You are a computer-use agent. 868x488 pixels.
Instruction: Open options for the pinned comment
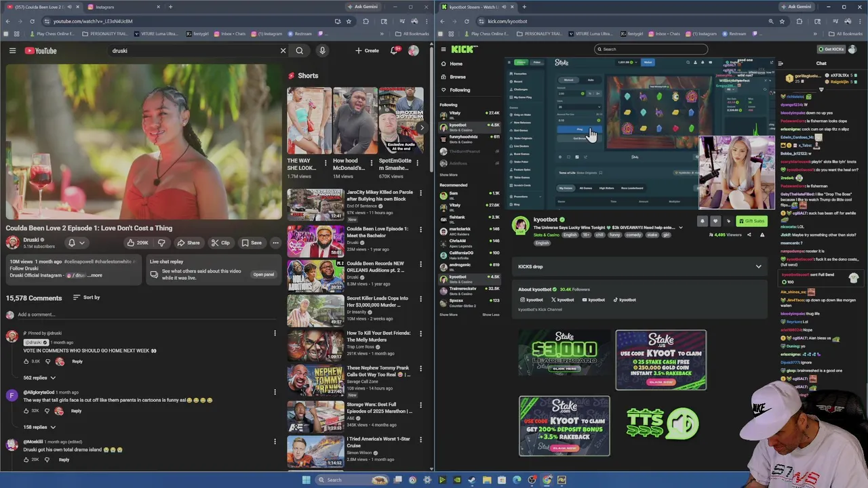pos(275,333)
